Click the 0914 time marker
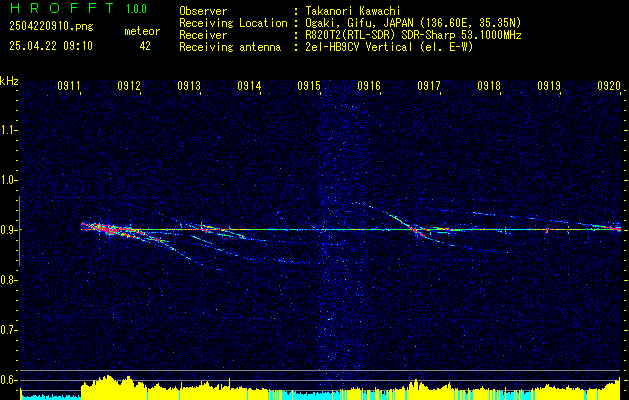Screen dimensions: 629x400 click(249, 85)
